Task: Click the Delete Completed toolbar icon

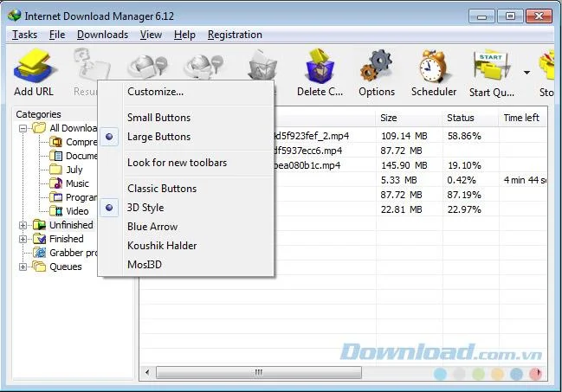Action: 320,67
